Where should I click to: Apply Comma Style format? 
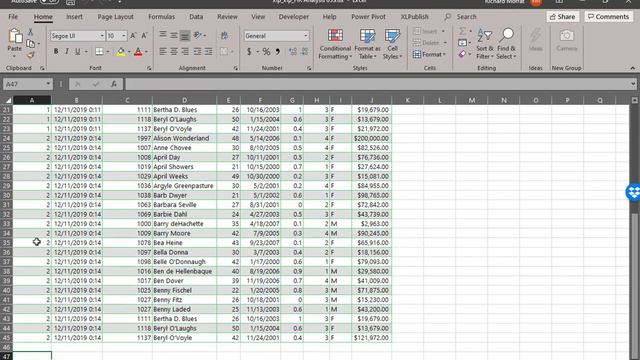tap(278, 52)
